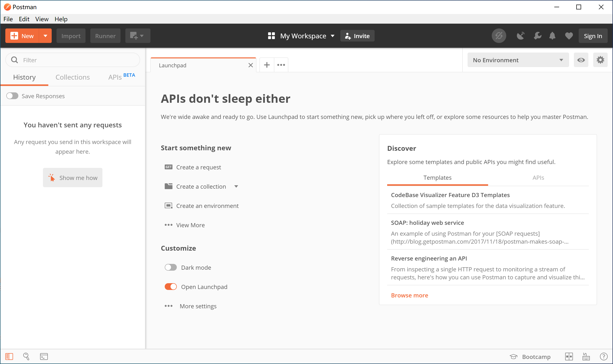Expand the New button dropdown arrow
Image resolution: width=613 pixels, height=364 pixels.
45,36
